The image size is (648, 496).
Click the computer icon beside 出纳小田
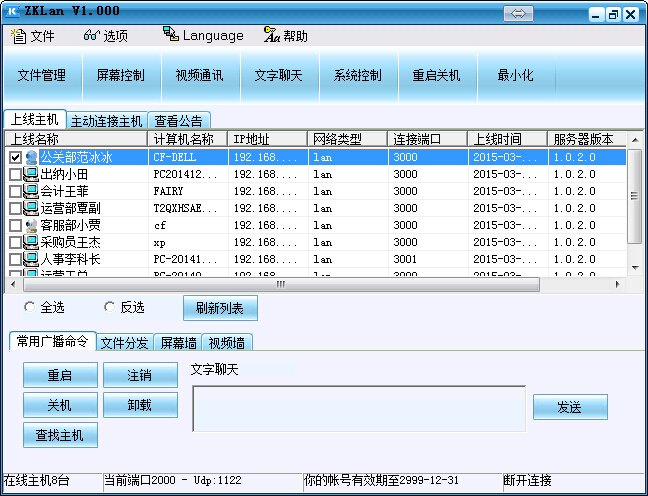pos(31,174)
